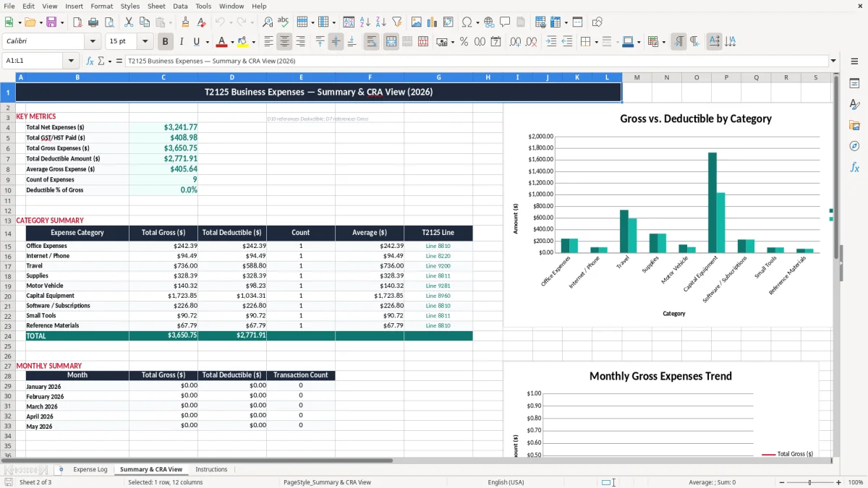Open the Format menu
The width and height of the screenshot is (868, 488).
pos(101,6)
